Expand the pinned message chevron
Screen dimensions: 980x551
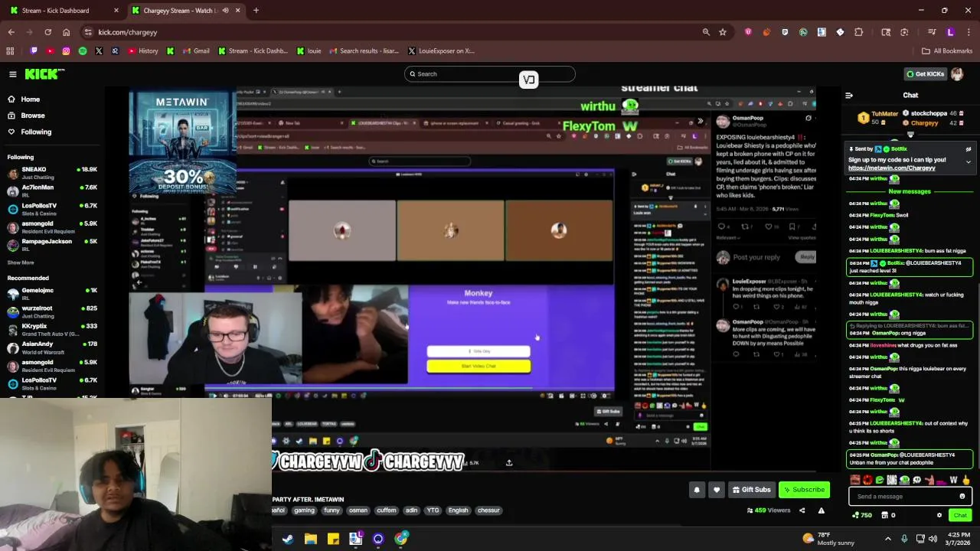pyautogui.click(x=969, y=162)
